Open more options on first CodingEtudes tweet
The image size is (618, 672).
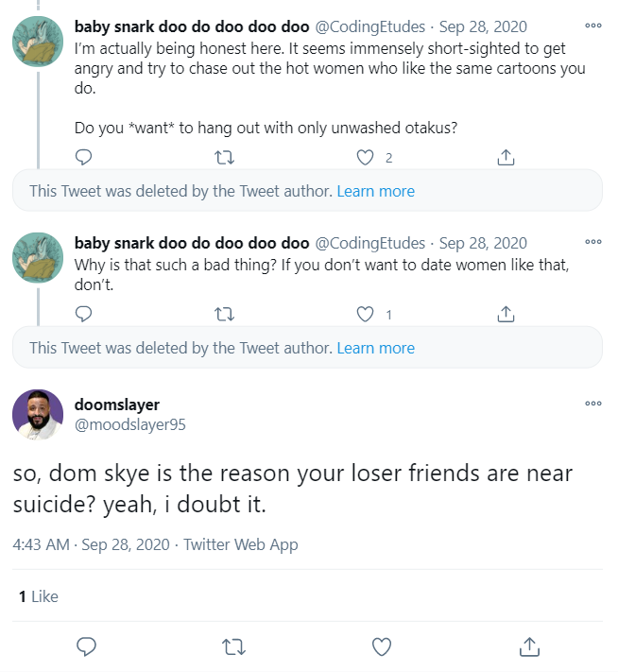(593, 26)
